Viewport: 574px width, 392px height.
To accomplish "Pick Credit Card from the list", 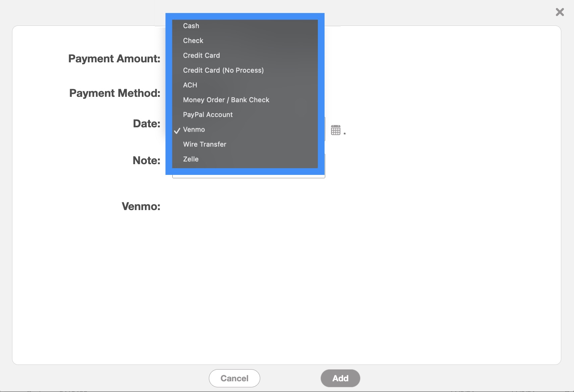I will coord(202,55).
